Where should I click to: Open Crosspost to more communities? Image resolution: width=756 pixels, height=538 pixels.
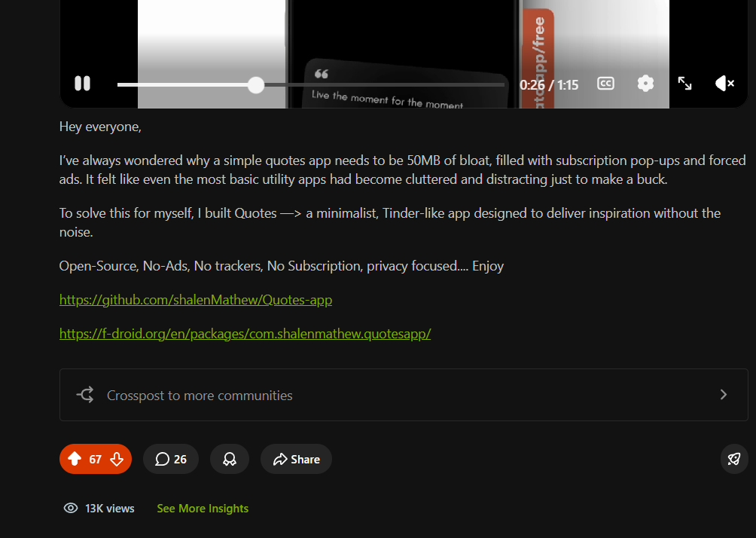404,395
